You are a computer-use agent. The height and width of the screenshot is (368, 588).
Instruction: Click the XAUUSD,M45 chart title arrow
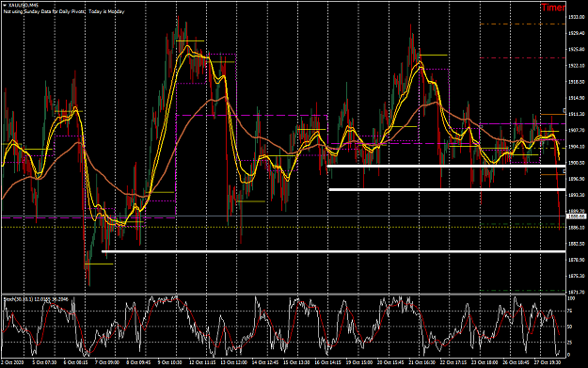5,6
